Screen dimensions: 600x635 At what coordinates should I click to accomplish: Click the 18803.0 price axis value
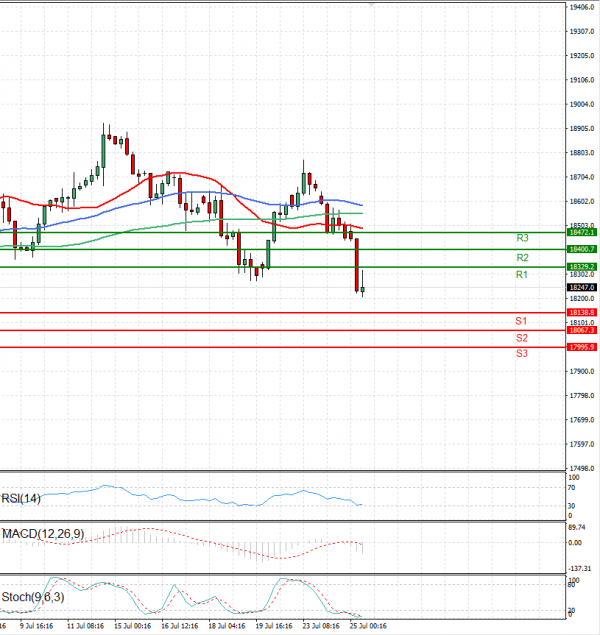(x=582, y=153)
